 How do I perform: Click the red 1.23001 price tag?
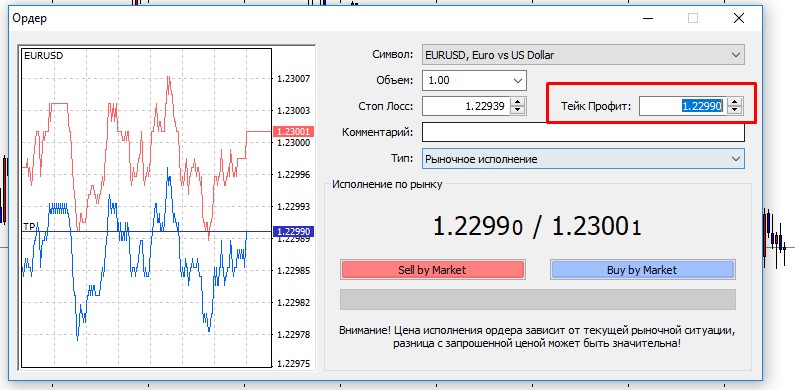click(x=294, y=131)
